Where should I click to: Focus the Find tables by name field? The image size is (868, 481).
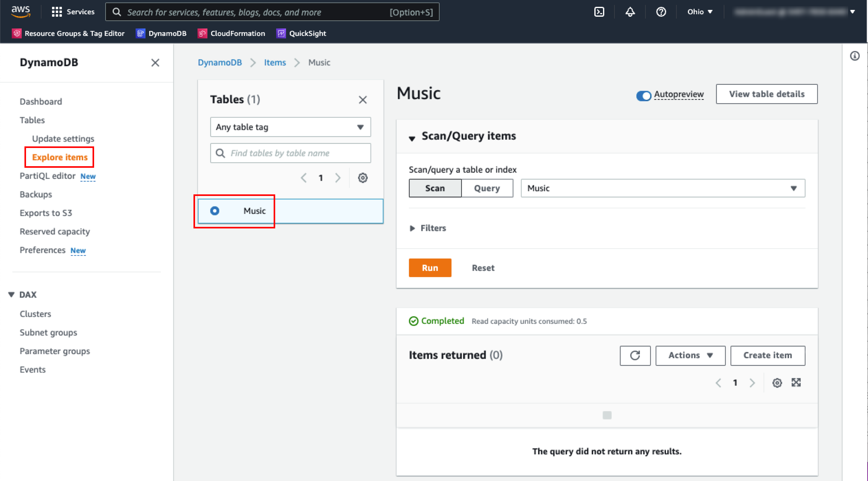pos(290,153)
